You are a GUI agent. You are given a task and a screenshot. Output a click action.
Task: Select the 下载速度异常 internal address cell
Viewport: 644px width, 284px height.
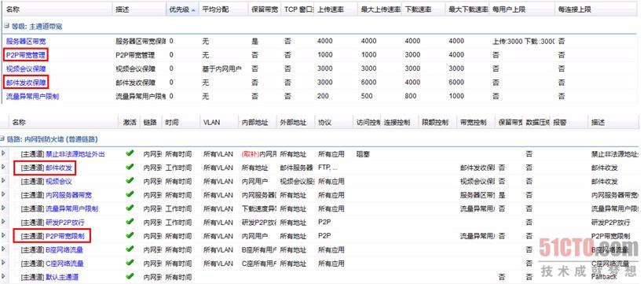click(259, 208)
